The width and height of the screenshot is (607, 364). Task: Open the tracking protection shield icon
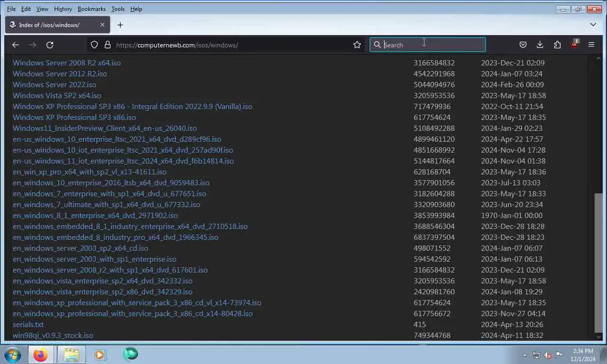[94, 45]
